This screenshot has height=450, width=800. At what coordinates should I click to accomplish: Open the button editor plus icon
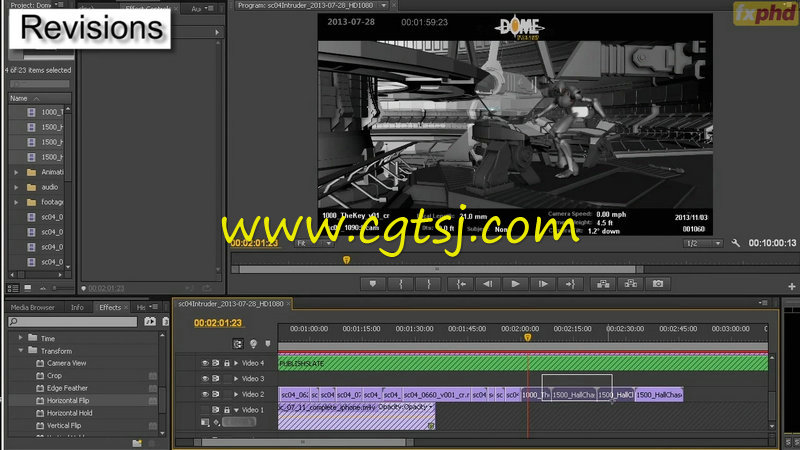coord(791,287)
